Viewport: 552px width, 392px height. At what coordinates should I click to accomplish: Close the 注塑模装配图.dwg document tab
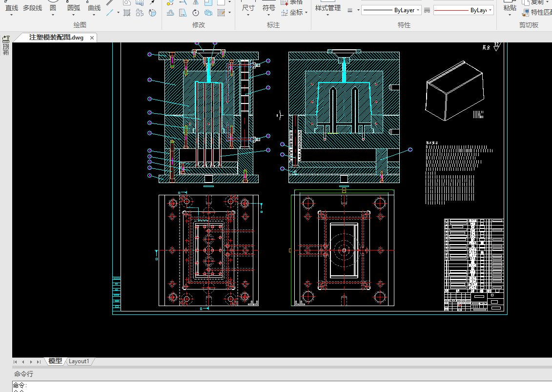[91, 38]
